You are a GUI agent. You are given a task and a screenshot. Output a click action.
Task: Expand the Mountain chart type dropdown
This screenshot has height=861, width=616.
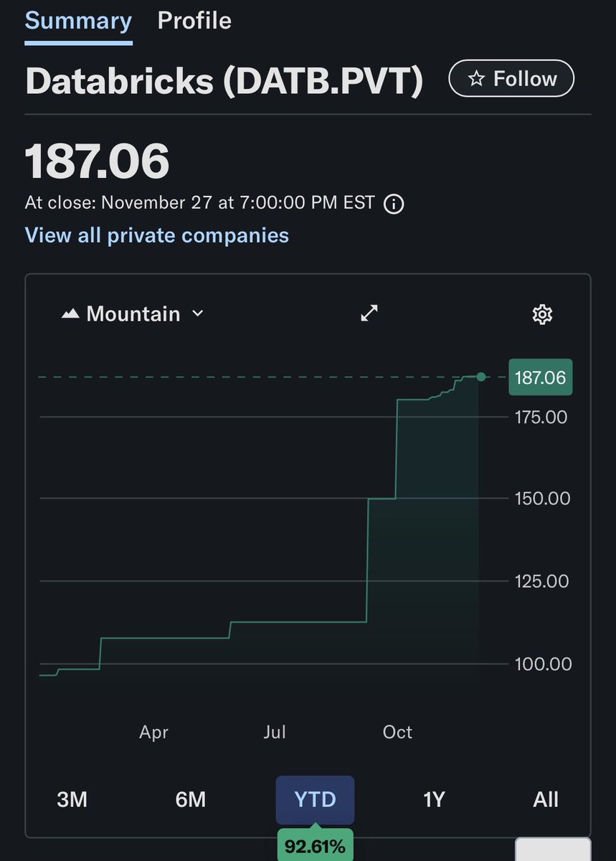[133, 314]
